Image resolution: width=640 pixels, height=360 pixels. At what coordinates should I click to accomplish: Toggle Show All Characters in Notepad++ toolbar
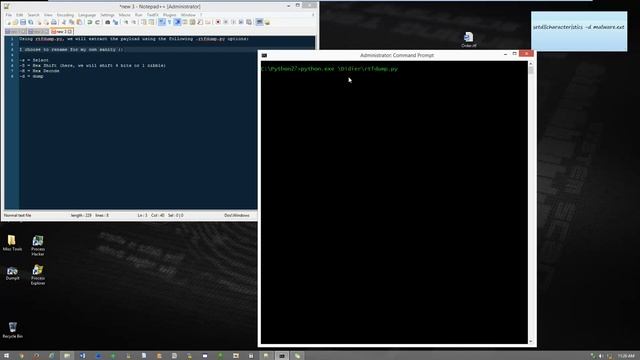(169, 22)
